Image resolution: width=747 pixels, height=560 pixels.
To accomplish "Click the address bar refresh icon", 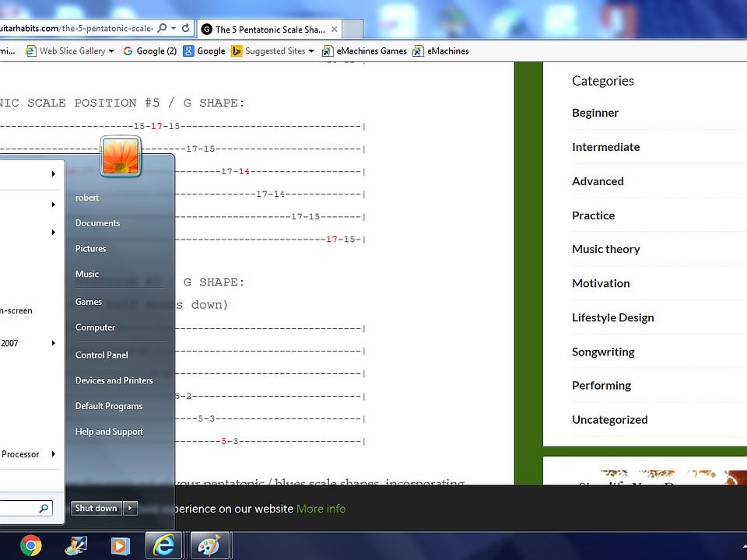I will tap(186, 28).
